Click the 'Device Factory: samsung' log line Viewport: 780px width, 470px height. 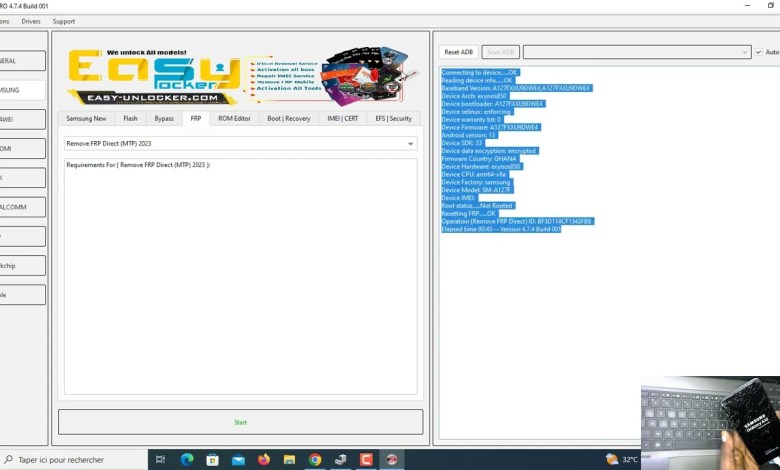pyautogui.click(x=477, y=182)
